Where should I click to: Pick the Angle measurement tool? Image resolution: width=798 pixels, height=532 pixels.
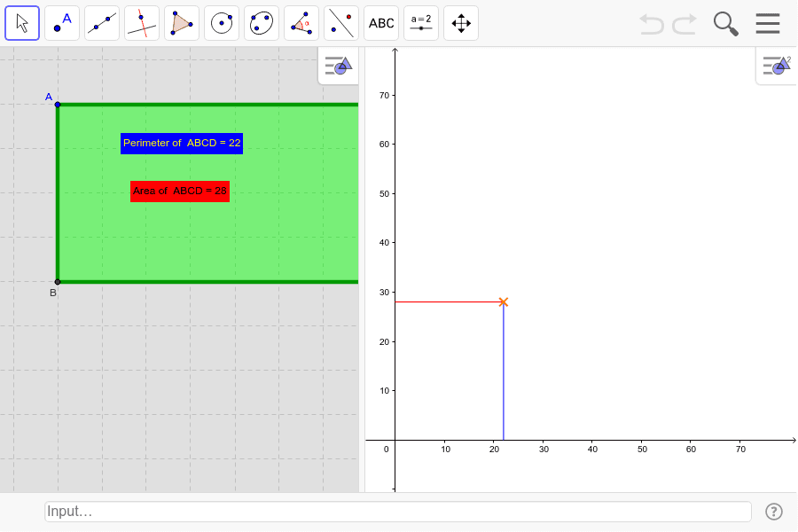301,22
